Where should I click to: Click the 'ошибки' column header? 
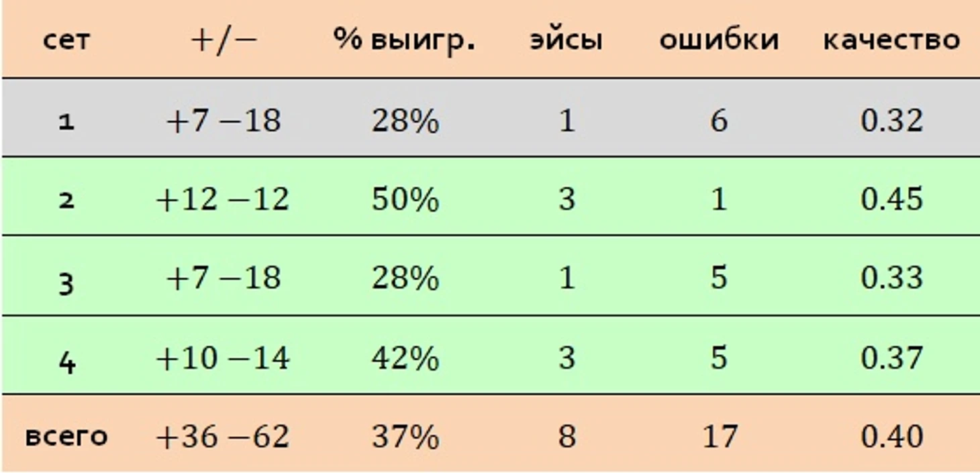(x=719, y=41)
